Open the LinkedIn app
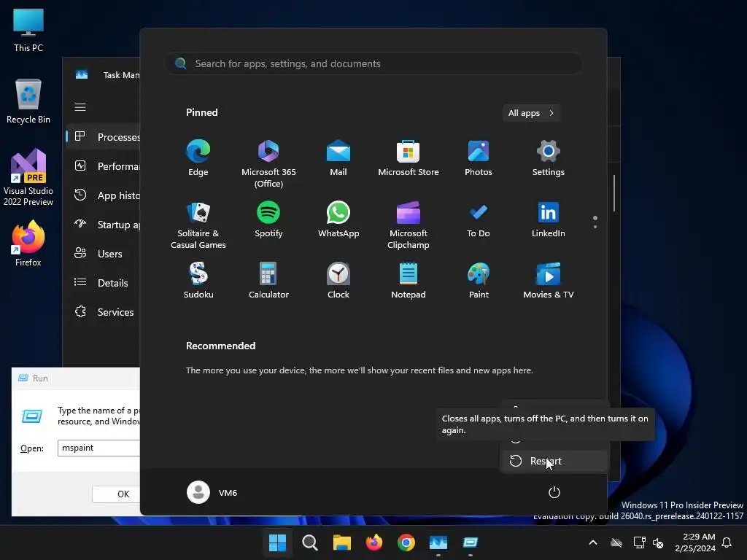The image size is (747, 560). pyautogui.click(x=549, y=219)
